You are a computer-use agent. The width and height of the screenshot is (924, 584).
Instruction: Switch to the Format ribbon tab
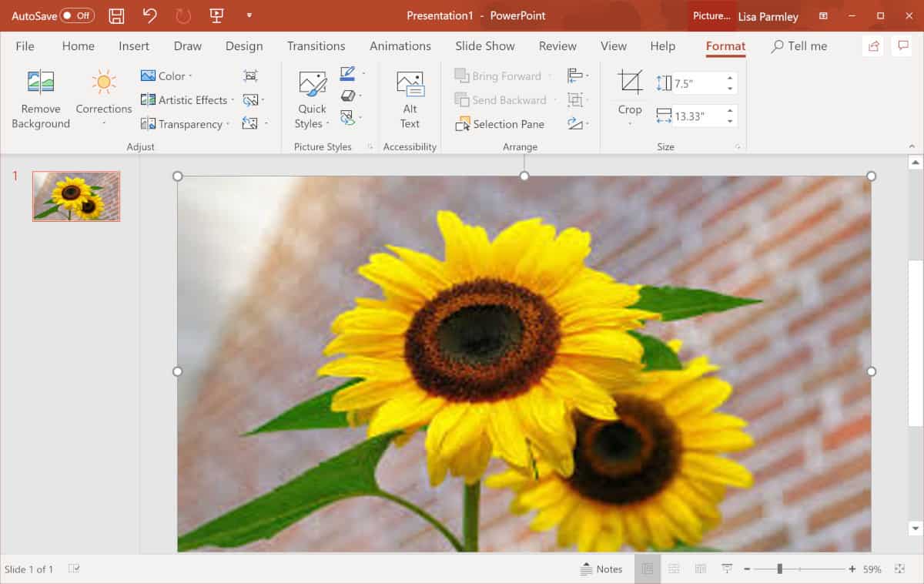[725, 46]
